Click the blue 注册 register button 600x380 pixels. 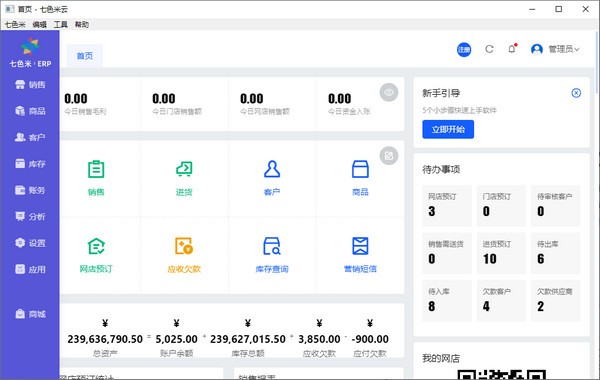[x=464, y=49]
